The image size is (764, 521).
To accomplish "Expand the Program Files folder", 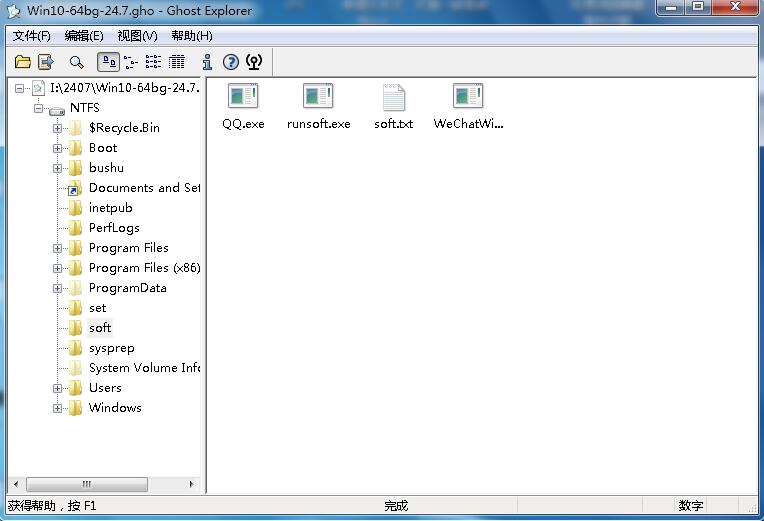I will (x=57, y=248).
